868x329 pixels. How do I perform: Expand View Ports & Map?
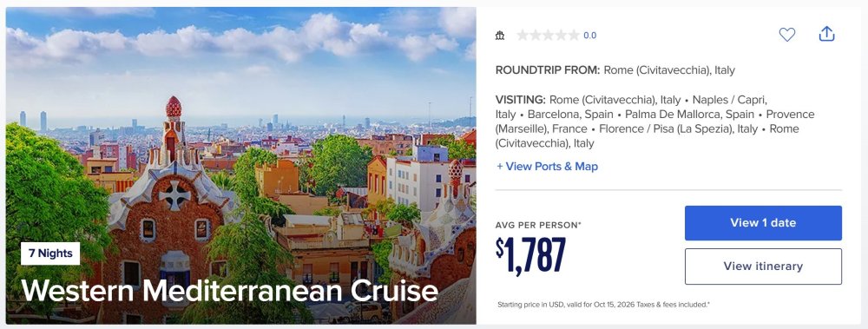pyautogui.click(x=547, y=166)
